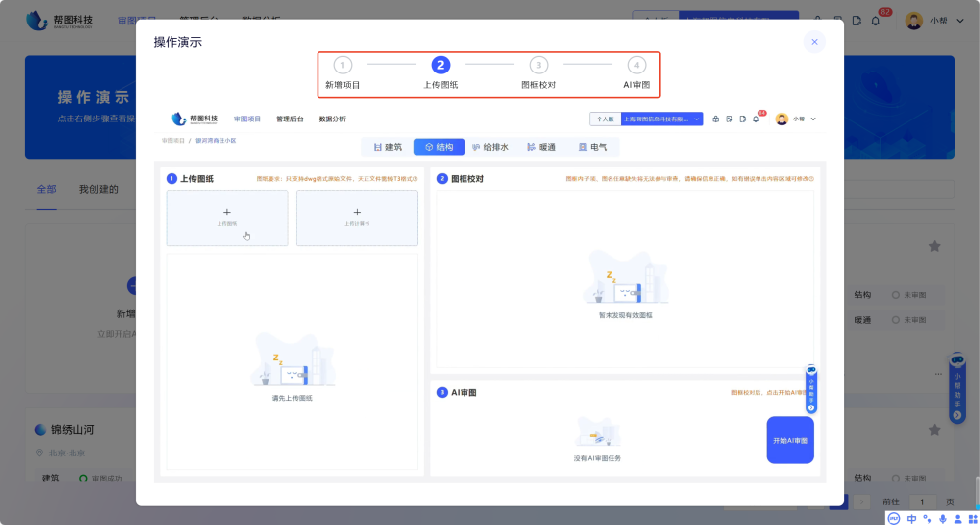This screenshot has height=525, width=980.
Task: Click the star favorite icon
Action: (934, 246)
